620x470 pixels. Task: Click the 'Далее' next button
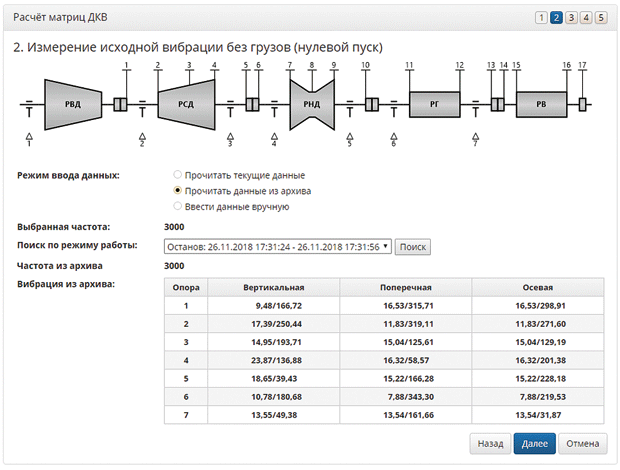coord(535,444)
